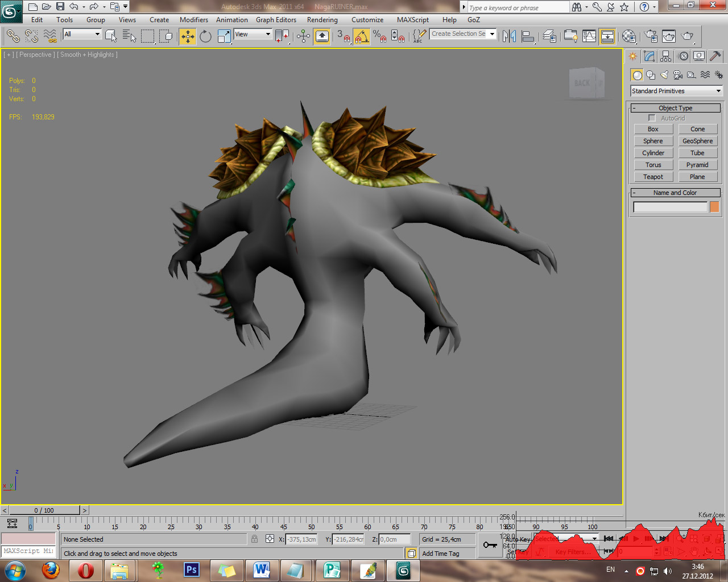This screenshot has height=582, width=728.
Task: Toggle the selection lock padlock
Action: (254, 539)
